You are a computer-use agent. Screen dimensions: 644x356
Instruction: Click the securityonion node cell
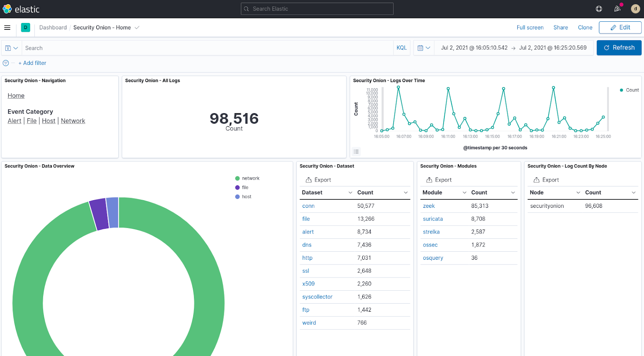click(547, 206)
